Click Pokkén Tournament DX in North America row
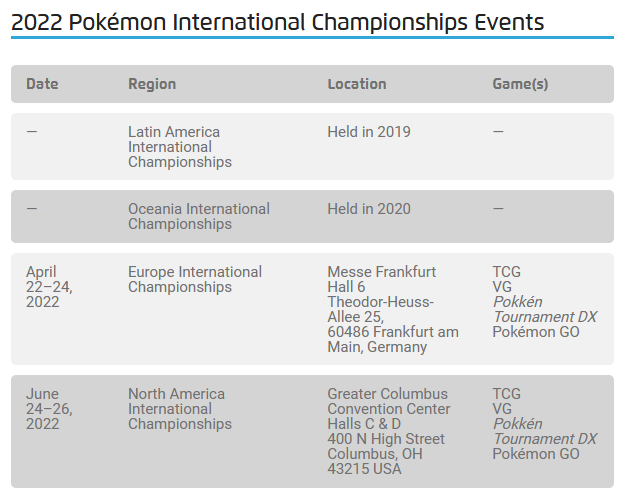 point(545,431)
